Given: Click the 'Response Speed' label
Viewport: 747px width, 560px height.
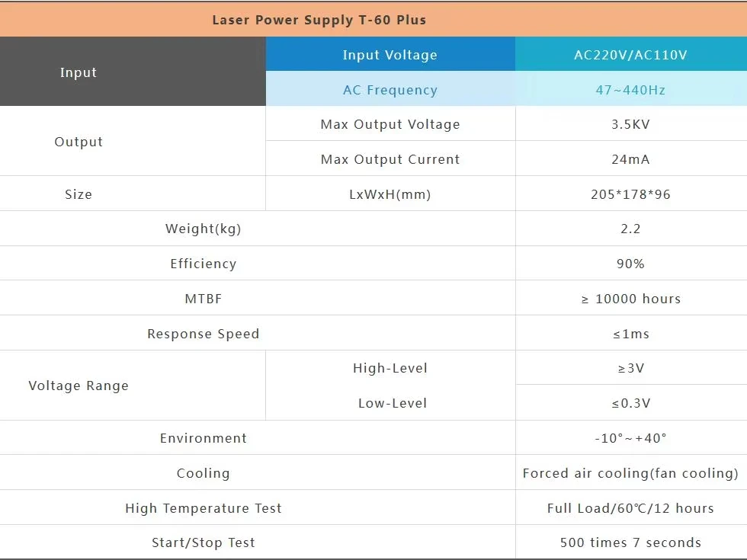Looking at the screenshot, I should [x=204, y=334].
